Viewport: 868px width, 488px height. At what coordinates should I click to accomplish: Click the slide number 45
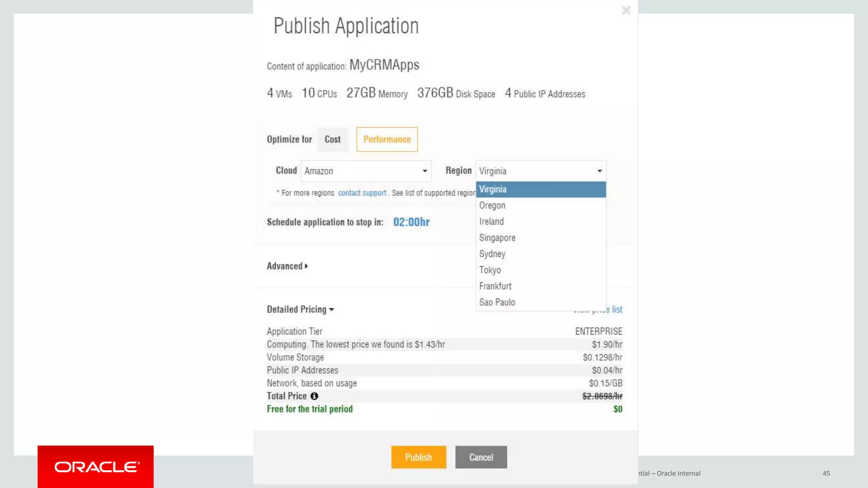pyautogui.click(x=826, y=473)
